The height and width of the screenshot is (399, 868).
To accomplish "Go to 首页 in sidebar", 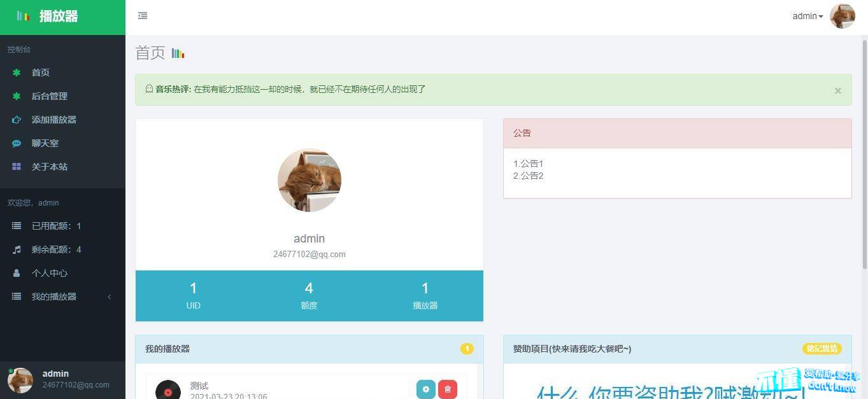I will (41, 73).
